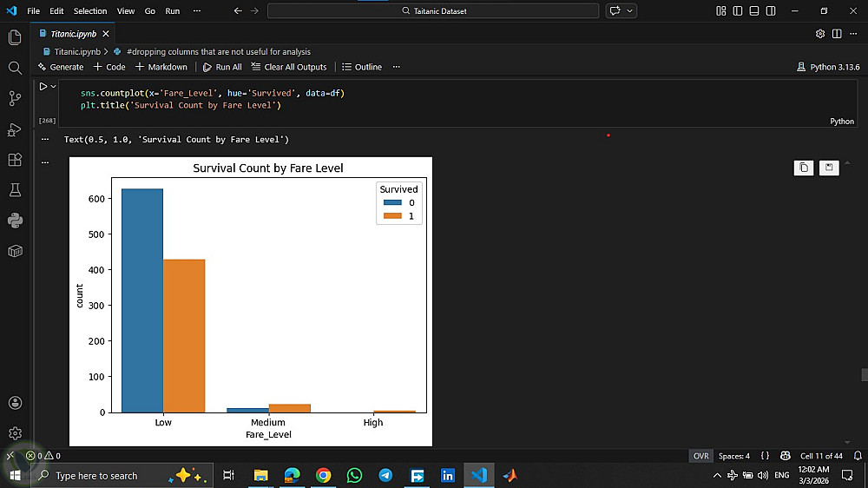This screenshot has height=488, width=868.
Task: Expand run options arrow beside cell run button
Action: 53,87
